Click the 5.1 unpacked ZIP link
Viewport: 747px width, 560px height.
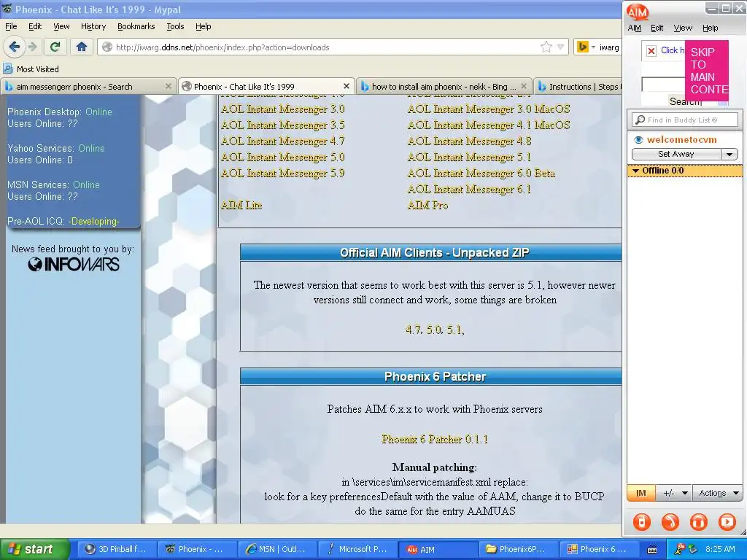pos(455,329)
